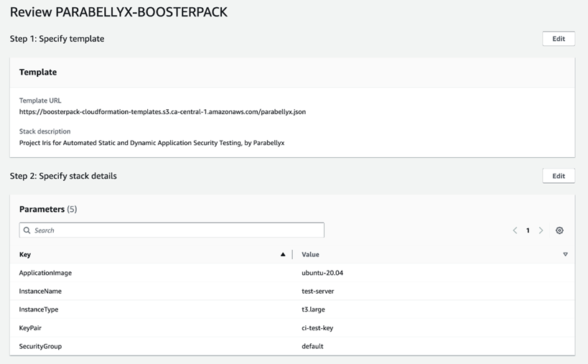Select page number 1 in pagination

[x=528, y=230]
